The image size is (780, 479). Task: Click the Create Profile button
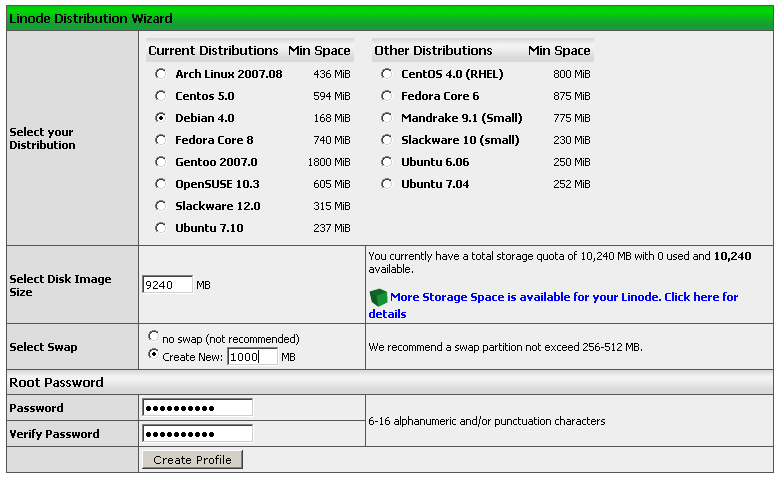pos(193,460)
